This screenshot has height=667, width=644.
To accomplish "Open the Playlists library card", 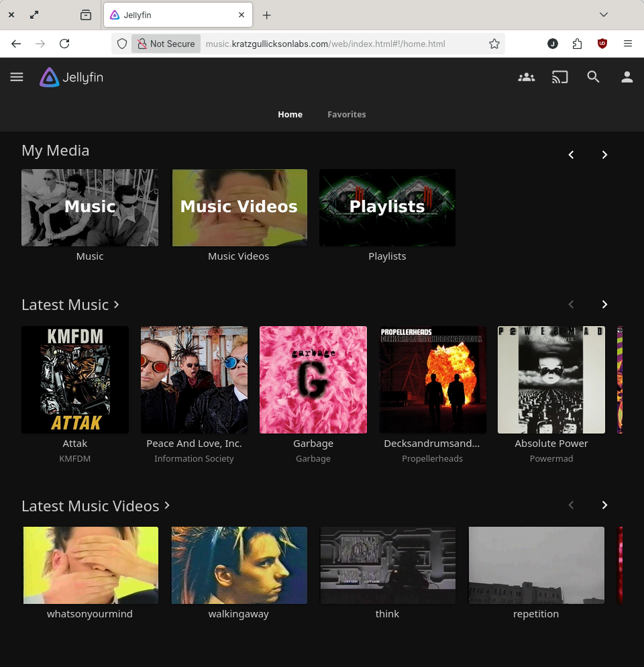I will (x=387, y=207).
